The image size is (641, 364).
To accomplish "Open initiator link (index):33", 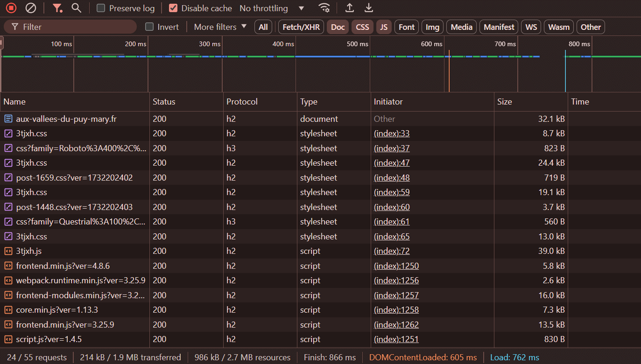I will (x=392, y=133).
